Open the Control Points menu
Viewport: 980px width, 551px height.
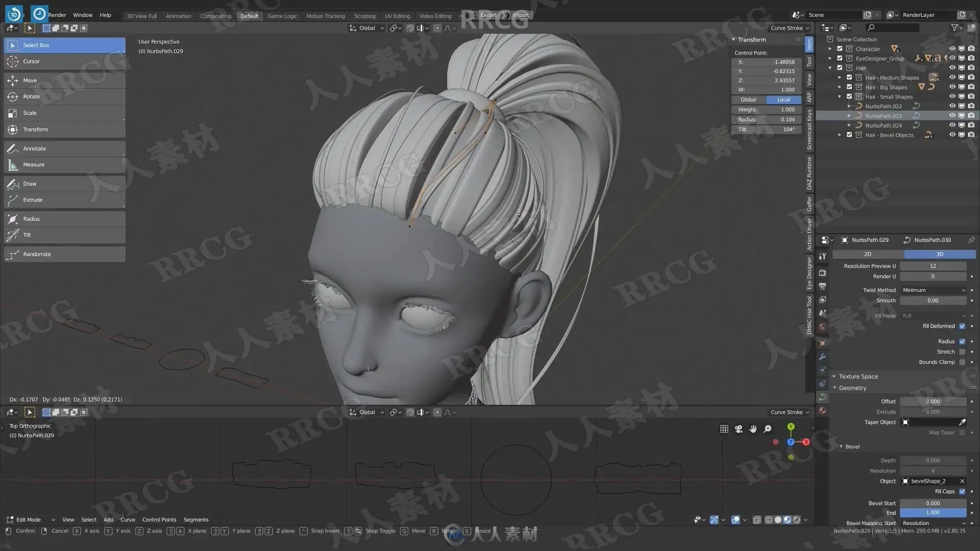pyautogui.click(x=159, y=519)
